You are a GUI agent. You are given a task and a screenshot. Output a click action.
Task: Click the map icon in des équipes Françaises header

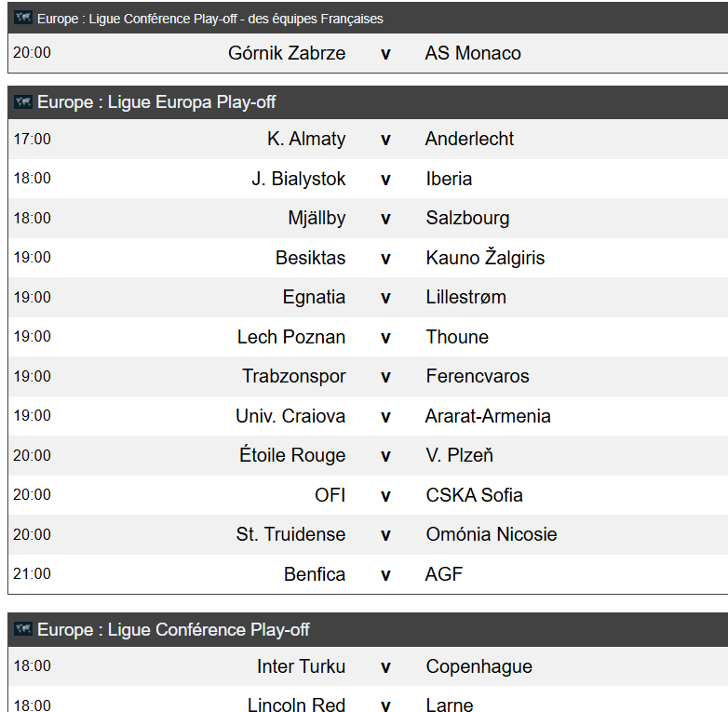23,18
